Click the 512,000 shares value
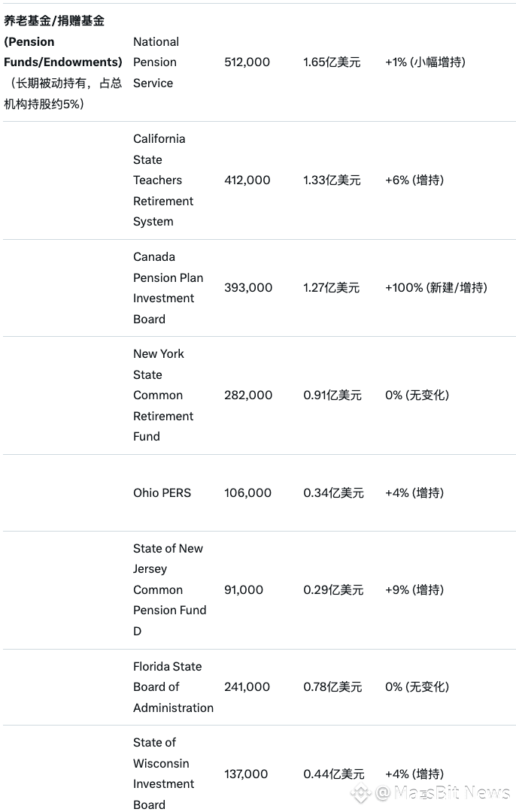This screenshot has width=516, height=812. (247, 62)
